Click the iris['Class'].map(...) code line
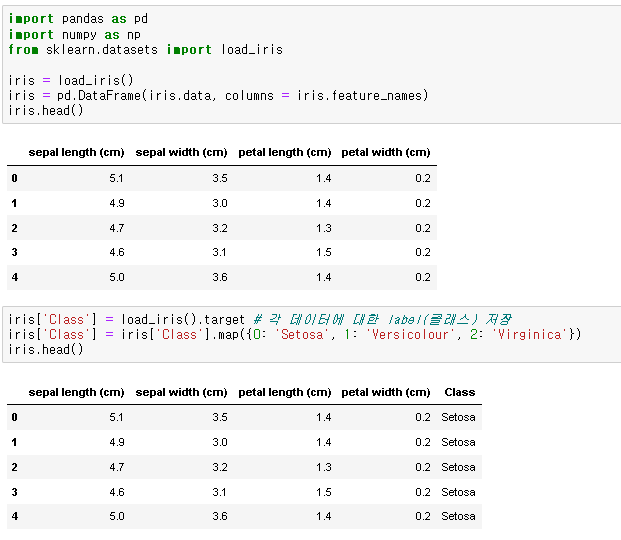The height and width of the screenshot is (540, 621). [x=295, y=334]
